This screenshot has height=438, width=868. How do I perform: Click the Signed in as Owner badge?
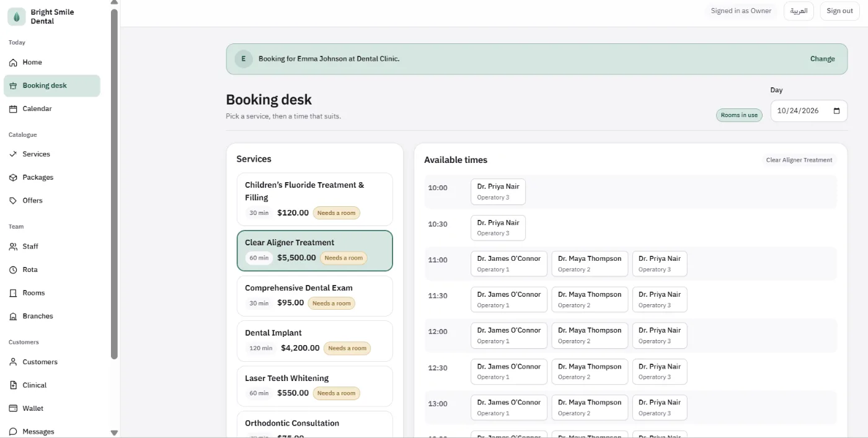pyautogui.click(x=741, y=11)
